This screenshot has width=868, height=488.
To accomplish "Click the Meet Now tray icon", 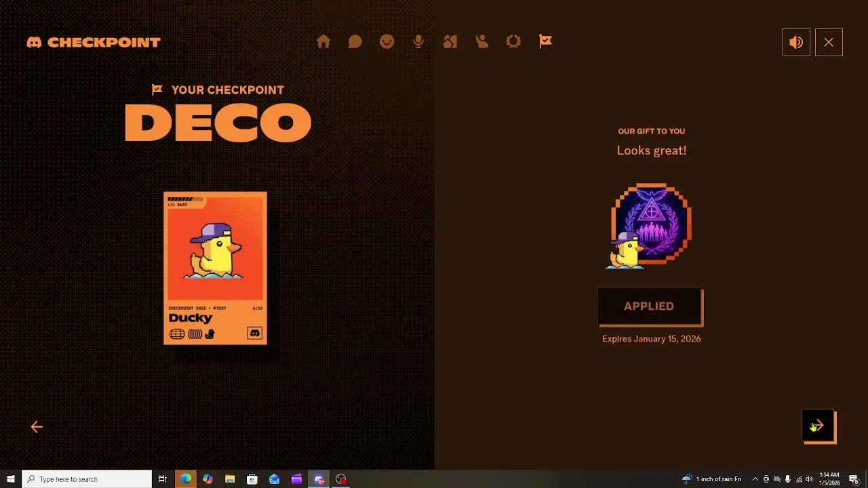I will [766, 479].
